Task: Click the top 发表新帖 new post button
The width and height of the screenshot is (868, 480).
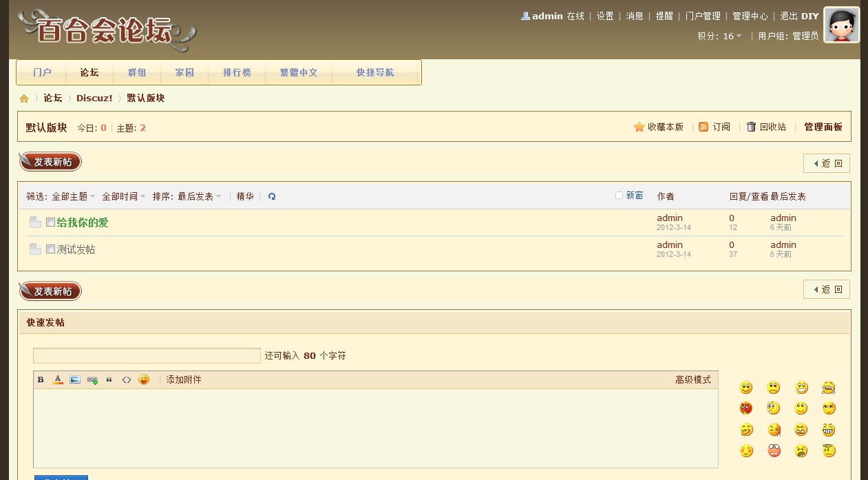Action: point(50,162)
